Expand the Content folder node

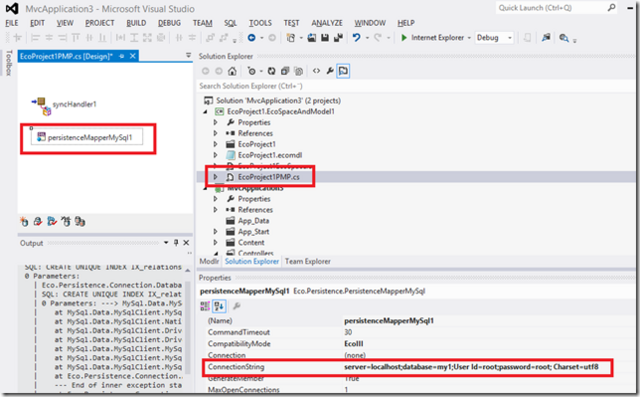216,242
